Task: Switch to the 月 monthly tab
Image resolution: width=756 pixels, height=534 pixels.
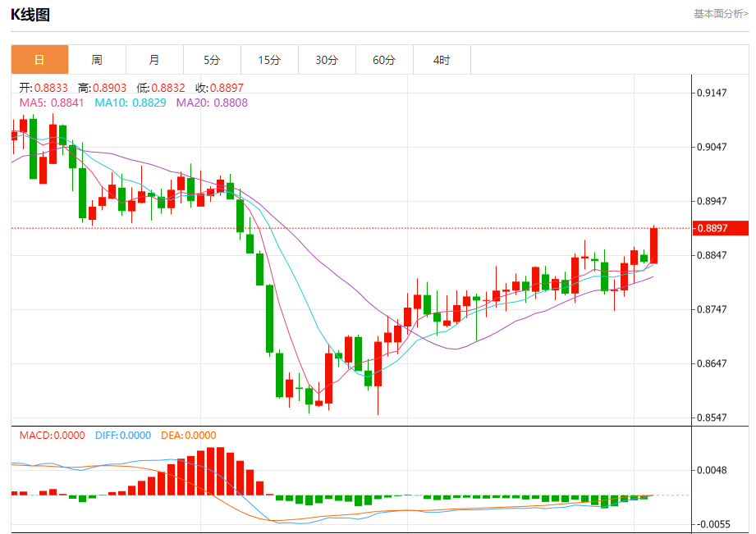Action: [154, 60]
